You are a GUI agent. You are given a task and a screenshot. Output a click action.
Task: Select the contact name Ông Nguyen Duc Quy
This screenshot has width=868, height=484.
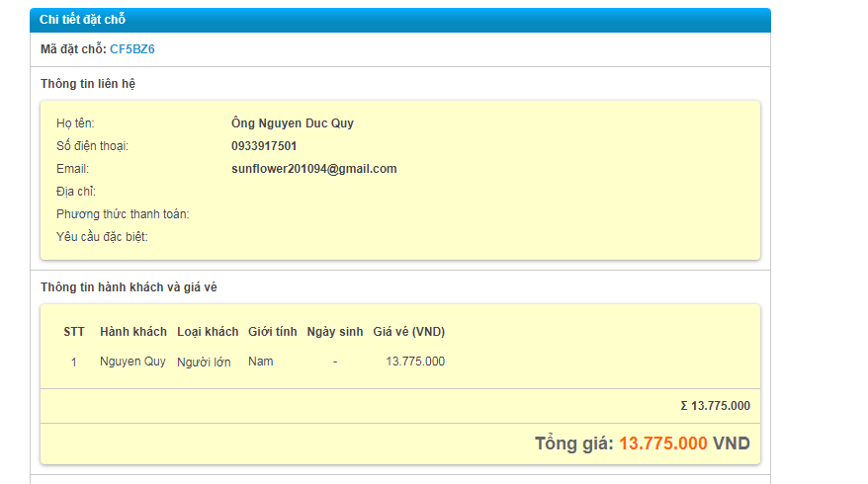point(292,123)
